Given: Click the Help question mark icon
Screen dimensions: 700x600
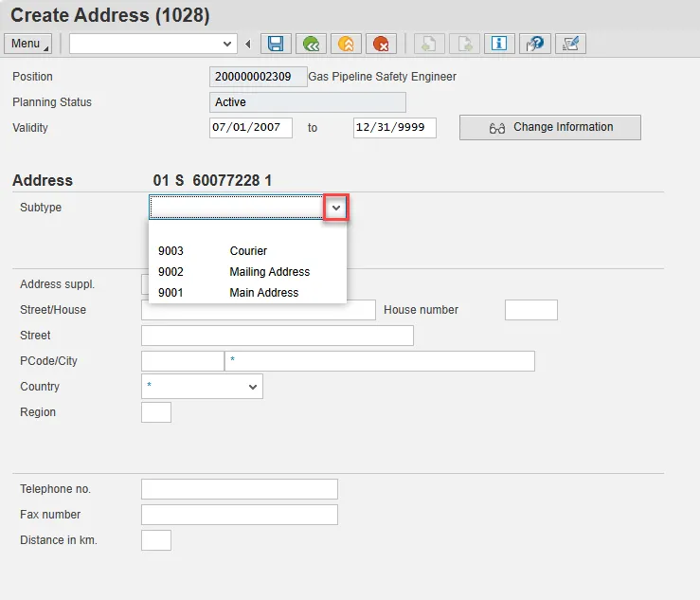Looking at the screenshot, I should click(534, 44).
